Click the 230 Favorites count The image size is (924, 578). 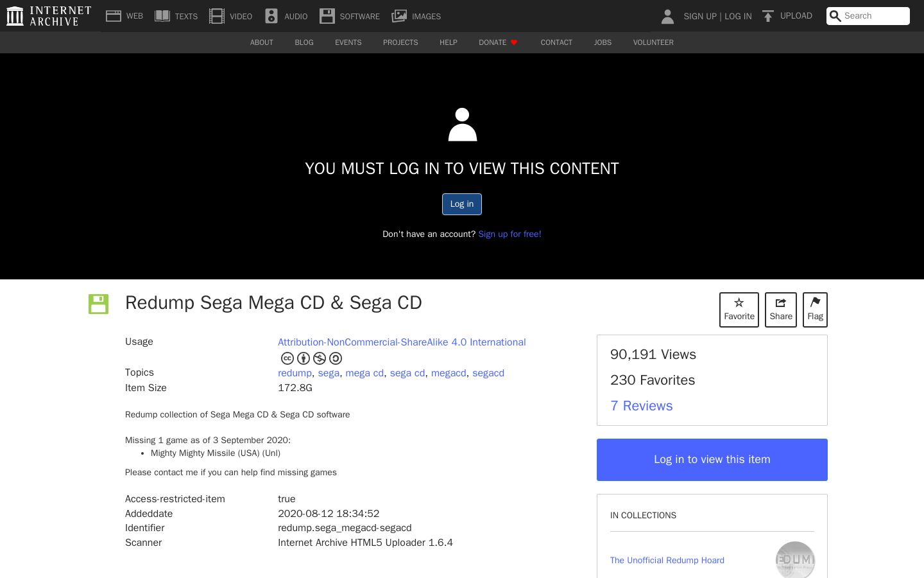(x=653, y=380)
